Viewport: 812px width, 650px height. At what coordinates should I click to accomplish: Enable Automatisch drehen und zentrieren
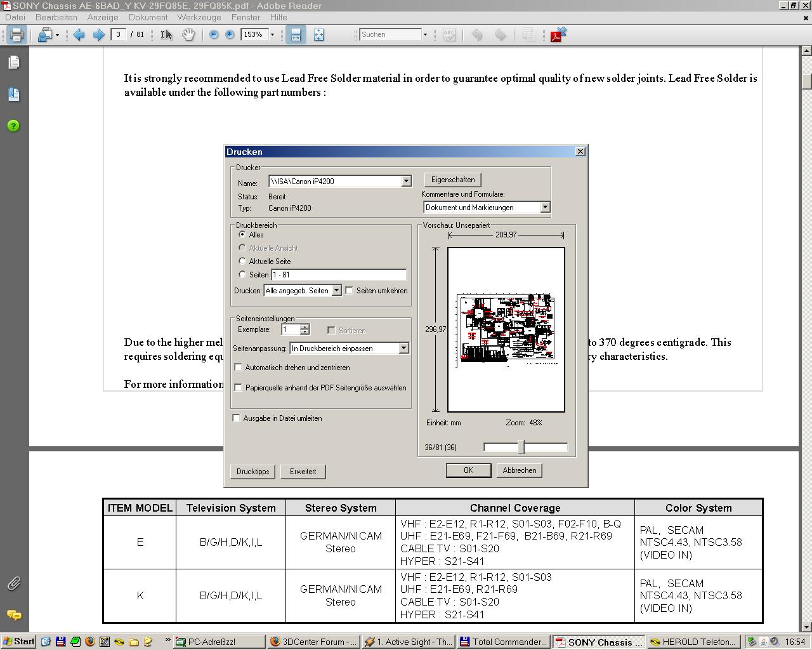coord(239,367)
